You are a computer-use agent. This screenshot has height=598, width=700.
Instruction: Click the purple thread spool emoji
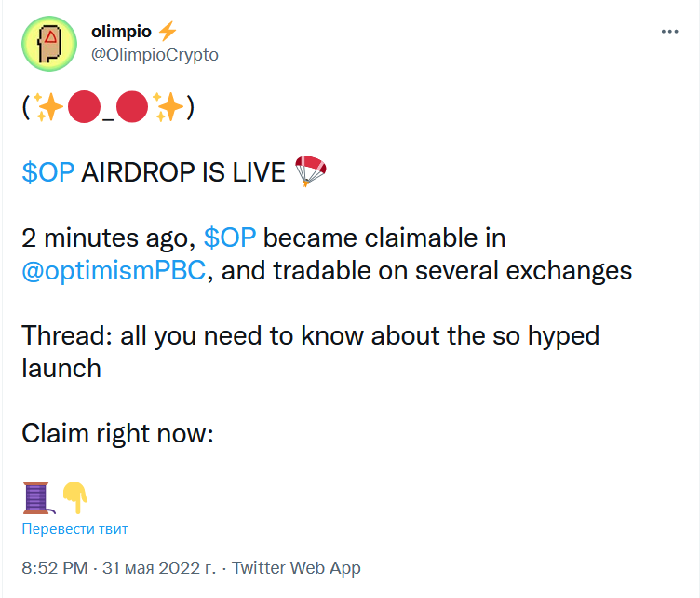click(37, 497)
